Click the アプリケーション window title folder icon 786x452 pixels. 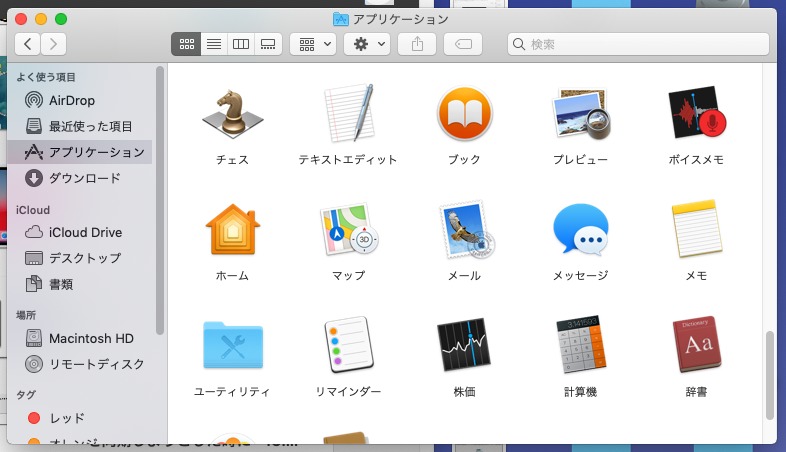[x=341, y=19]
